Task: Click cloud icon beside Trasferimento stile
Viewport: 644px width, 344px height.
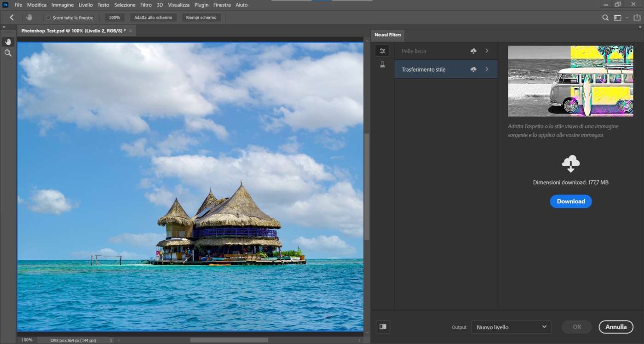Action: coord(473,69)
